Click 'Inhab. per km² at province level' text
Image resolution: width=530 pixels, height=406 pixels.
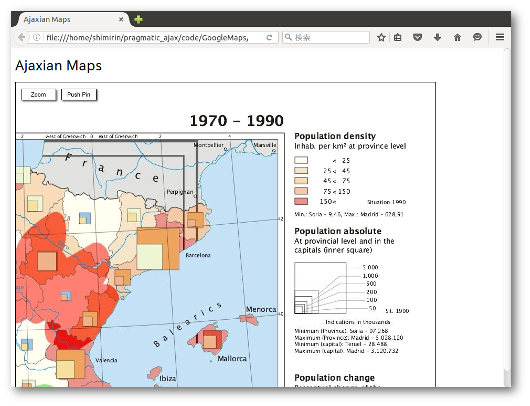pyautogui.click(x=350, y=146)
